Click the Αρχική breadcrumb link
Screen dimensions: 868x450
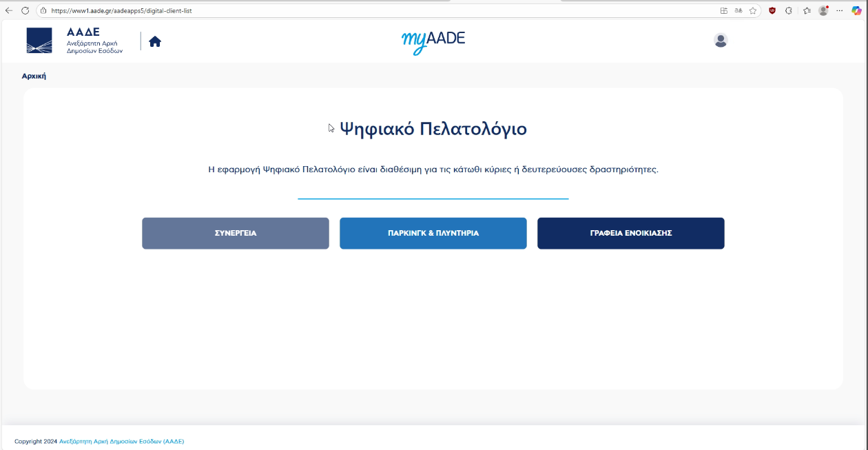tap(34, 76)
